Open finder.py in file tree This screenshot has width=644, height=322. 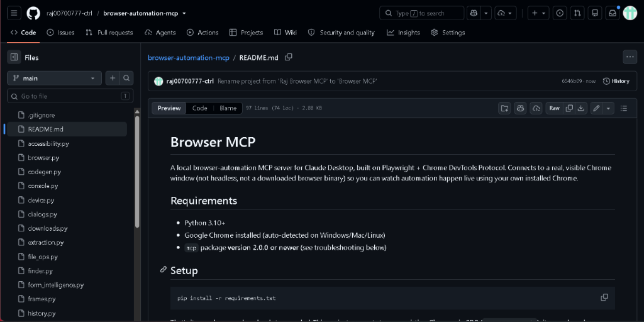tap(67, 271)
